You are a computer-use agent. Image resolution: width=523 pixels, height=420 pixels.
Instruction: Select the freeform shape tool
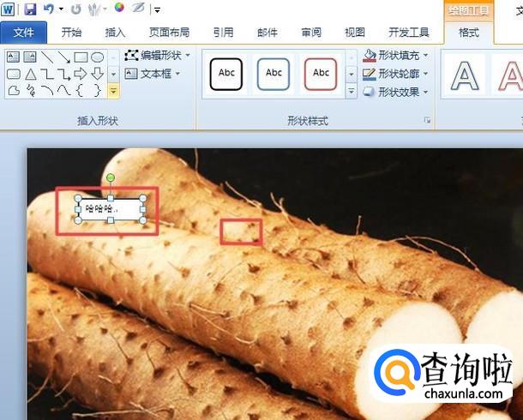(14, 90)
